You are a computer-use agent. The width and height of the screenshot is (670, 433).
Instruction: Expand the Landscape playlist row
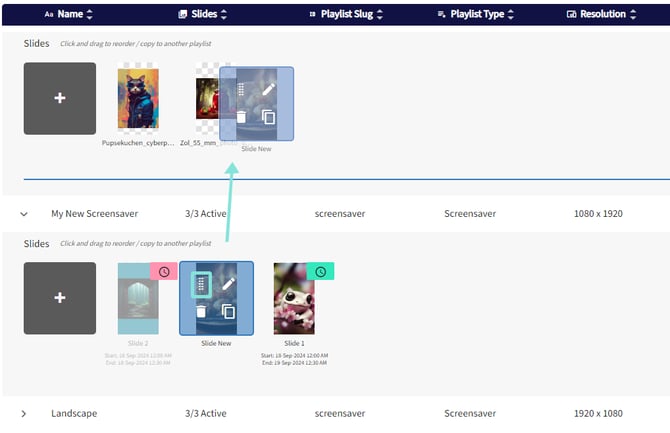point(24,413)
